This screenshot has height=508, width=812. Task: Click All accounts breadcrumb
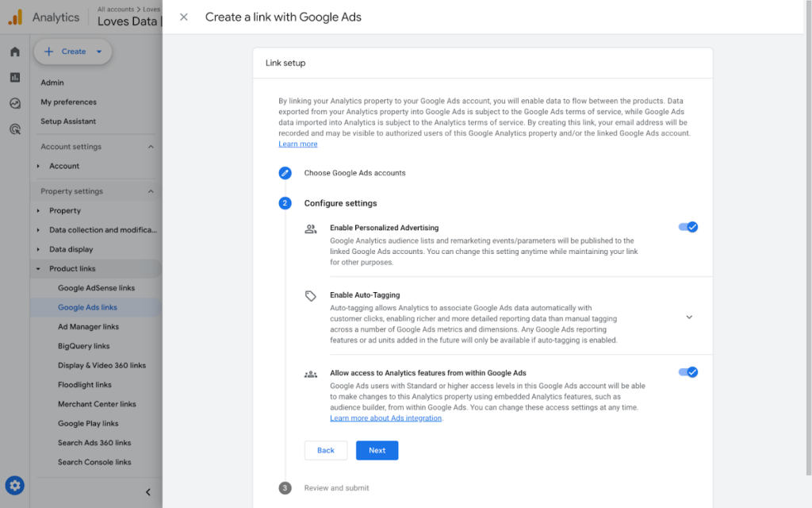[116, 10]
